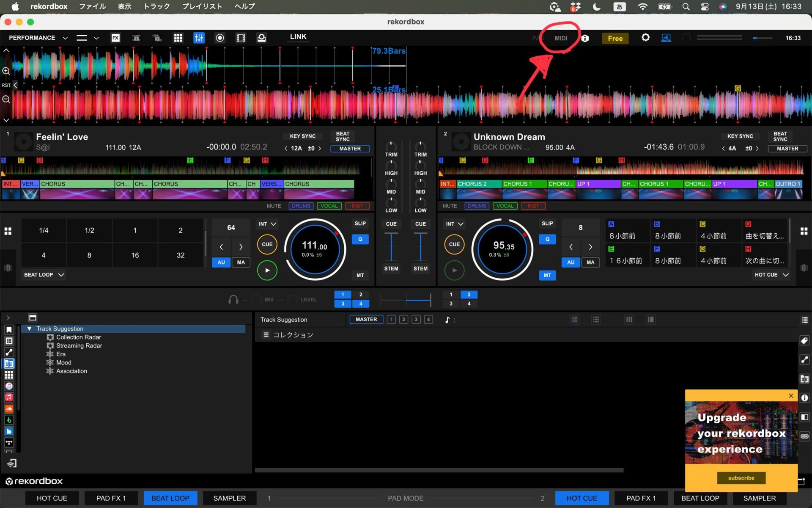The width and height of the screenshot is (812, 508).
Task: Click the blue PC speaker output icon
Action: 666,38
